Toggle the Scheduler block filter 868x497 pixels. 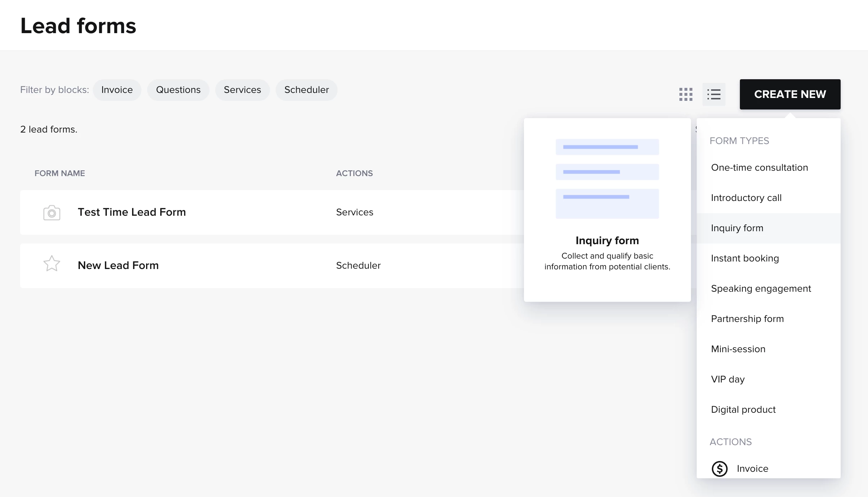click(306, 90)
